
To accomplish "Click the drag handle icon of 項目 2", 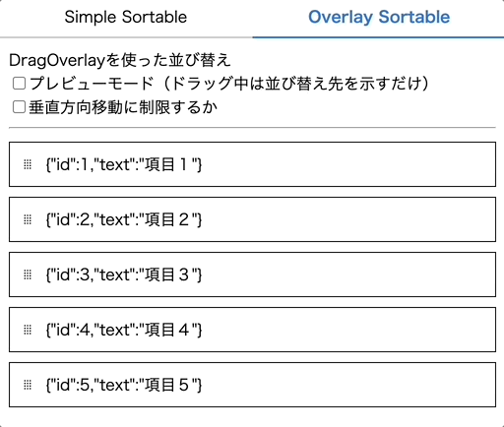I will coord(28,219).
